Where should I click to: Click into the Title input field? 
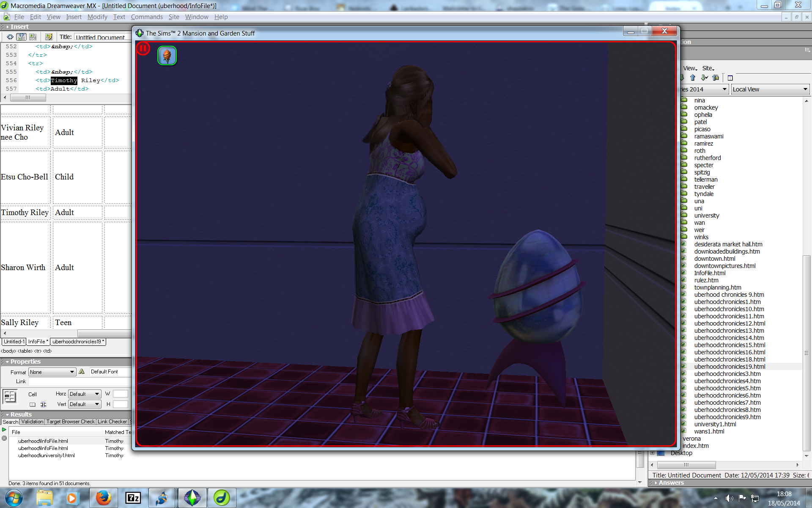[x=102, y=37]
